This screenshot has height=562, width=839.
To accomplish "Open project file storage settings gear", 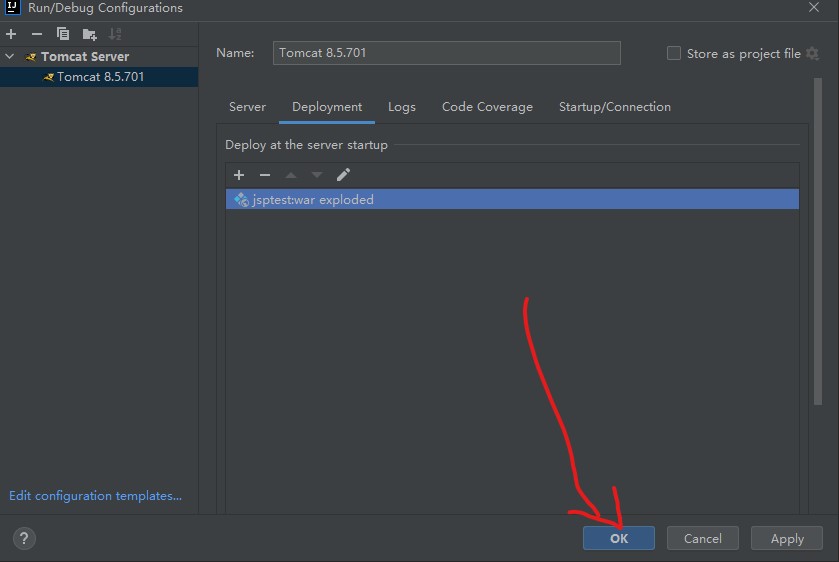I will click(x=812, y=54).
